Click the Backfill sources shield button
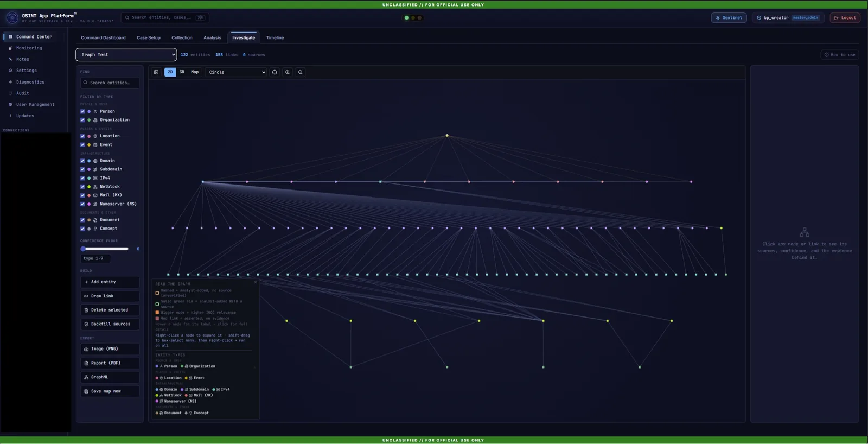The image size is (868, 444). pos(110,324)
